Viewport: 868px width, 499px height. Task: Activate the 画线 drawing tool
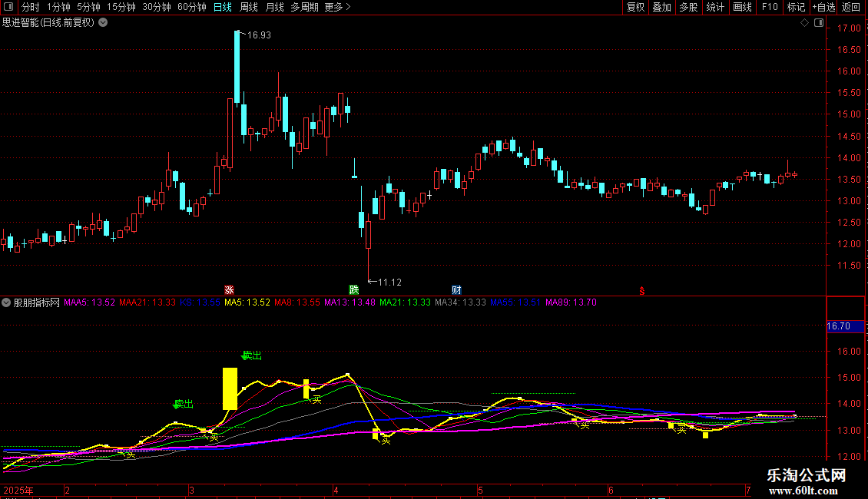pyautogui.click(x=742, y=7)
